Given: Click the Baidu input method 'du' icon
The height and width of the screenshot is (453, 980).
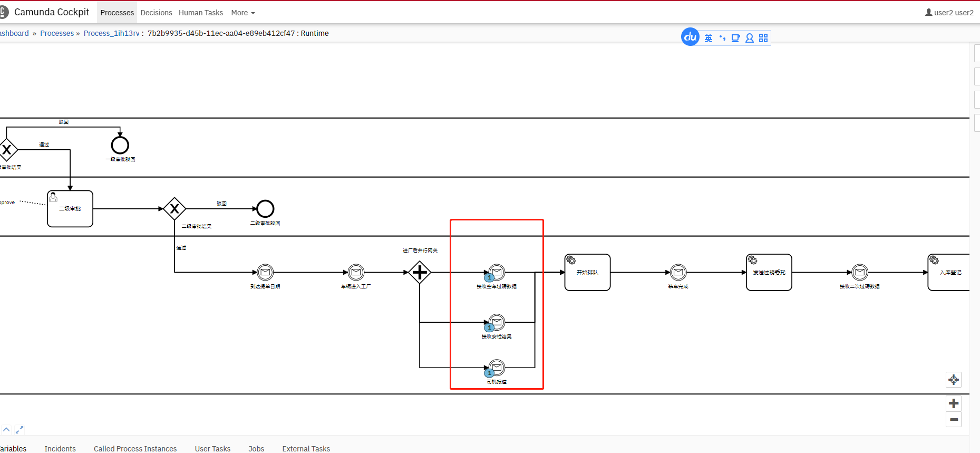Looking at the screenshot, I should pyautogui.click(x=690, y=37).
